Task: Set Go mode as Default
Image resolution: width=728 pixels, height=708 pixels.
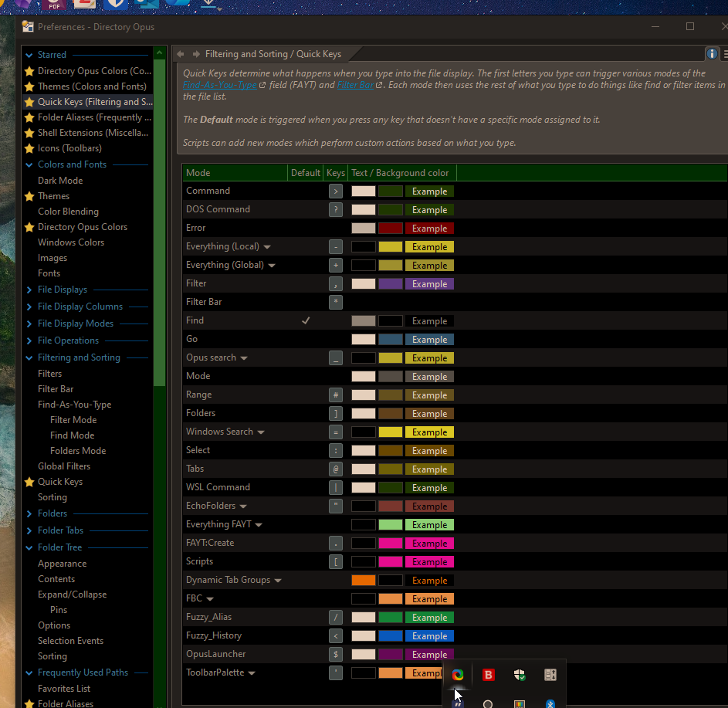Action: pos(306,339)
